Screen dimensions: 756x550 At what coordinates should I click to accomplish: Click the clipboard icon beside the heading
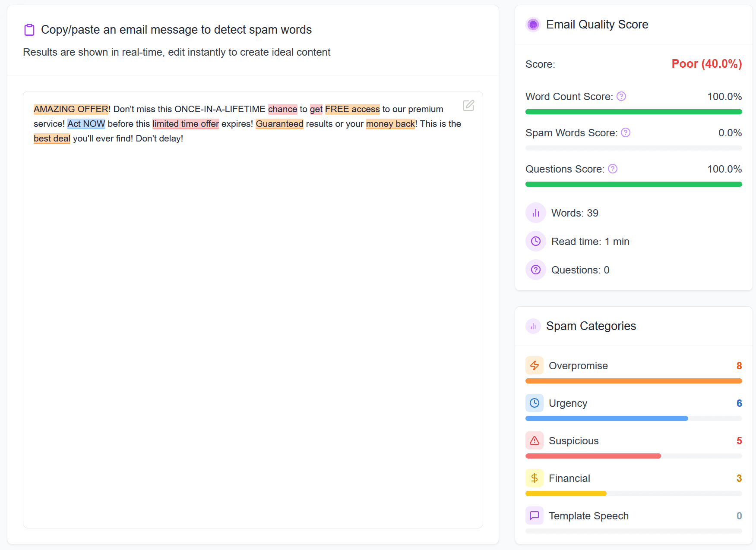29,30
